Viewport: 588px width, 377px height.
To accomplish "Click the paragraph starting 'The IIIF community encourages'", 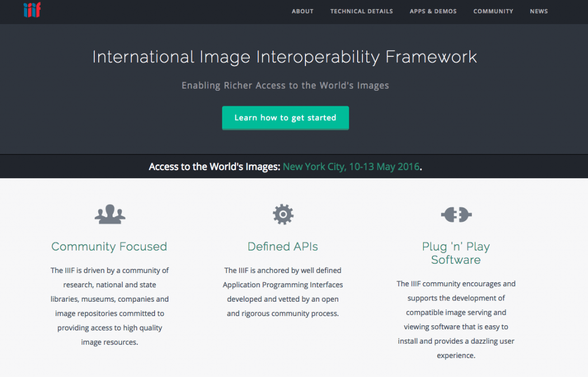I will (456, 320).
